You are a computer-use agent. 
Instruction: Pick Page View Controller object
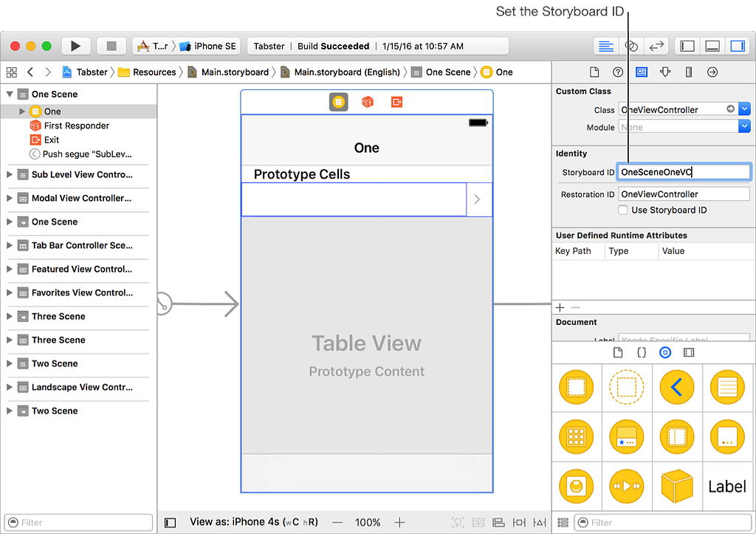pos(727,437)
